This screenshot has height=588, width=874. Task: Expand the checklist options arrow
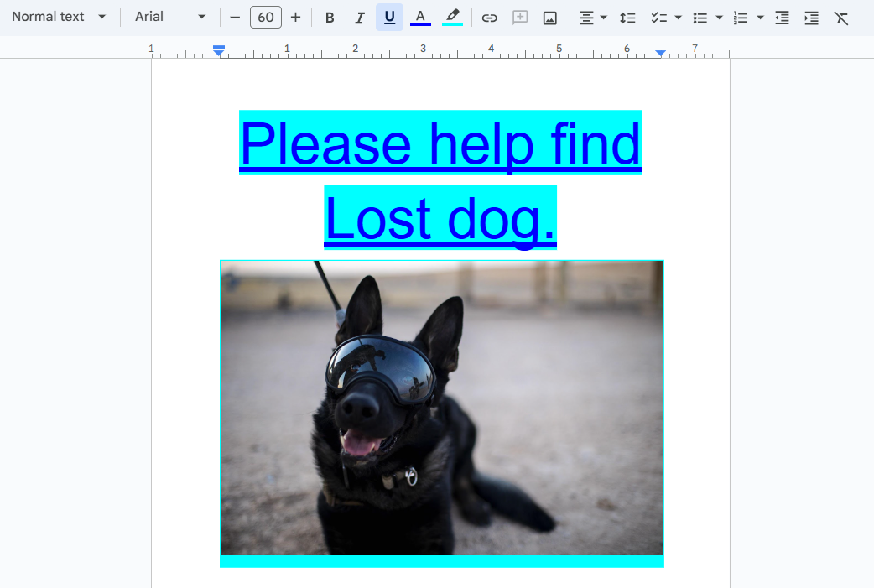click(x=678, y=18)
